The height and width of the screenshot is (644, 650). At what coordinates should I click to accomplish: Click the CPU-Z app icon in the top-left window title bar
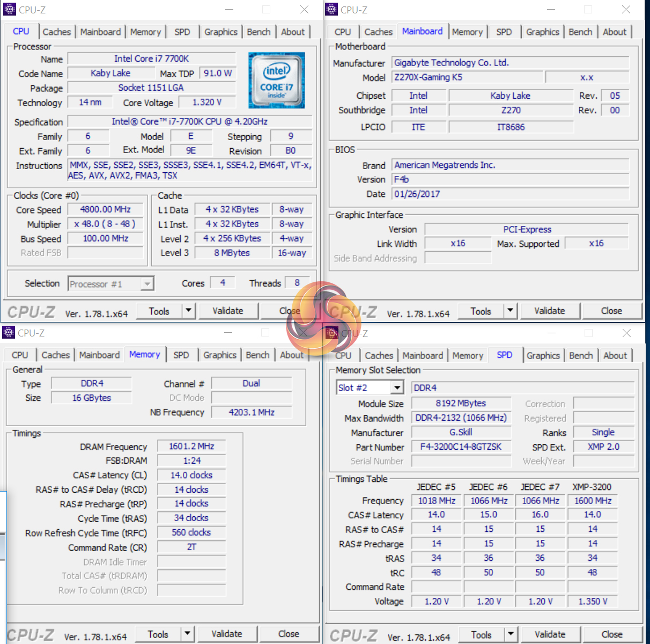pyautogui.click(x=10, y=10)
